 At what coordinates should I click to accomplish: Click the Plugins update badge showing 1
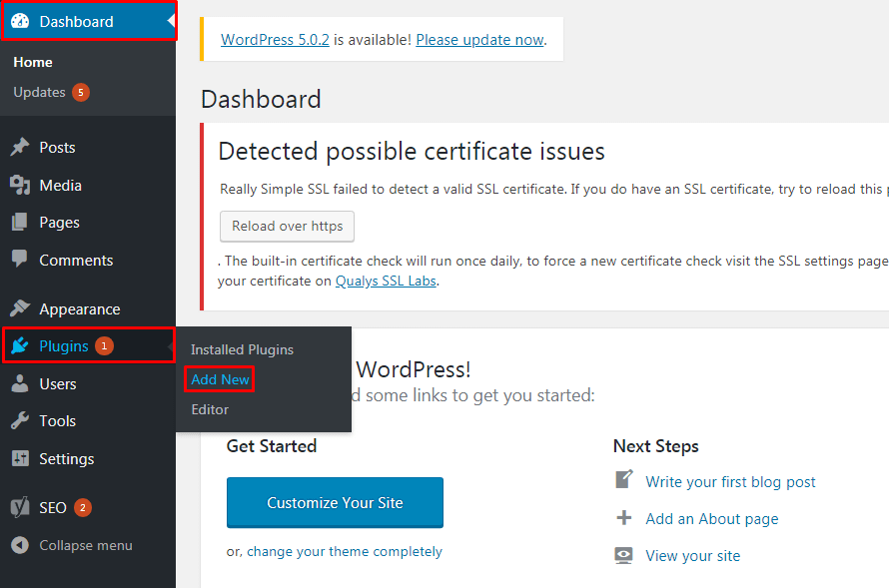pos(104,345)
